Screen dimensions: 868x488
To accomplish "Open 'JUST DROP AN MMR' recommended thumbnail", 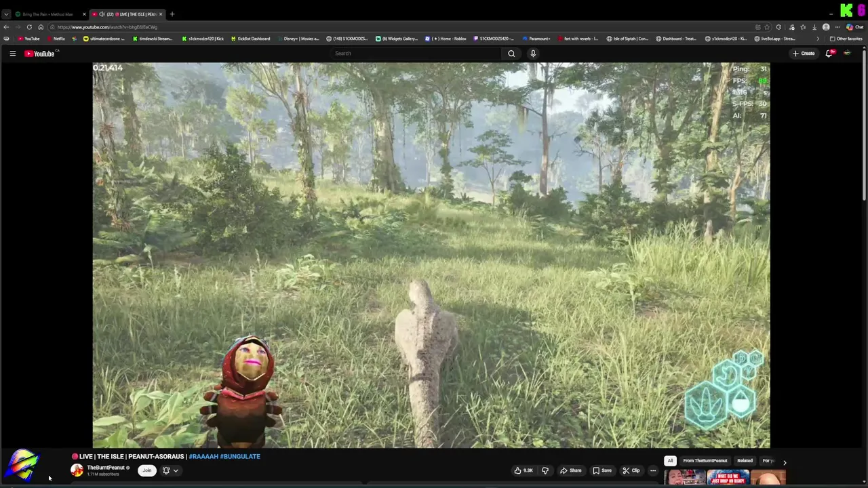I will tap(728, 478).
